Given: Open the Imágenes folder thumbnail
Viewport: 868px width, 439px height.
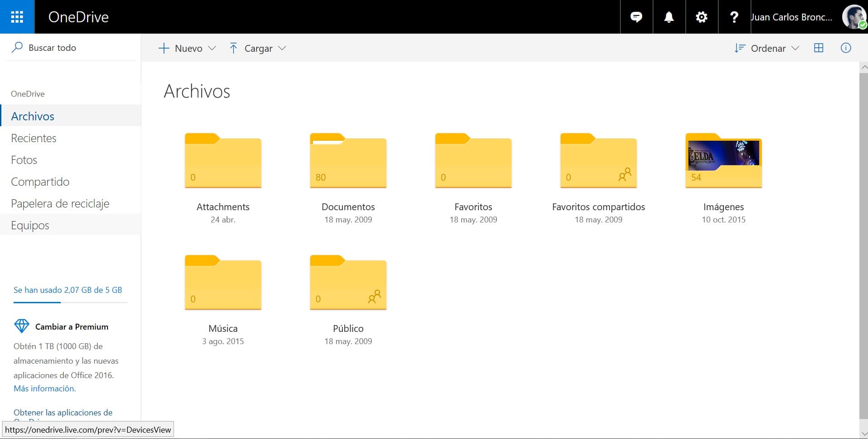Looking at the screenshot, I should point(723,161).
